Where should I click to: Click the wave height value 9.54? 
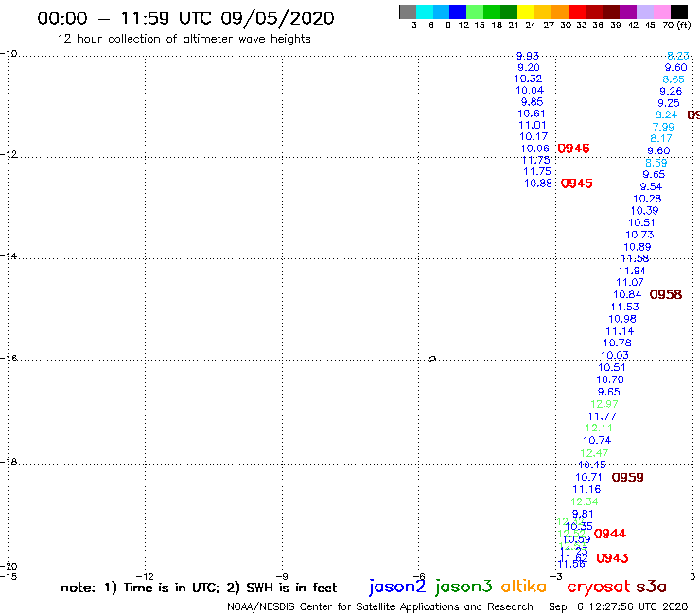(x=652, y=186)
